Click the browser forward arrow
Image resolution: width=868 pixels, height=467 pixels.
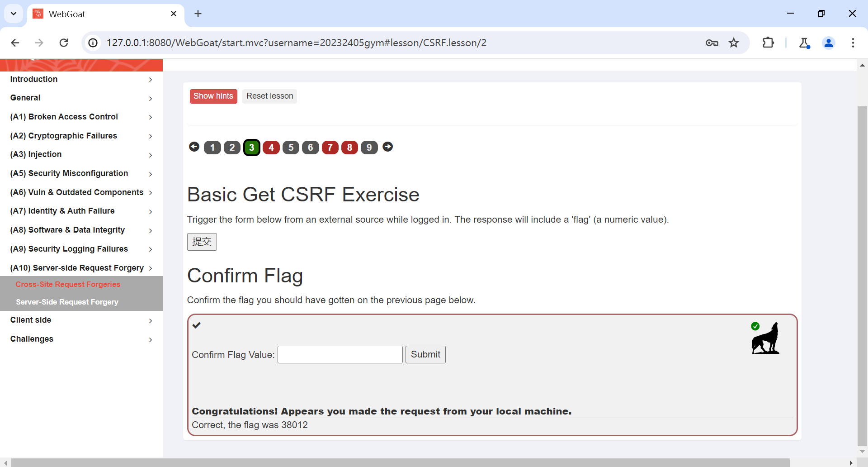click(39, 43)
